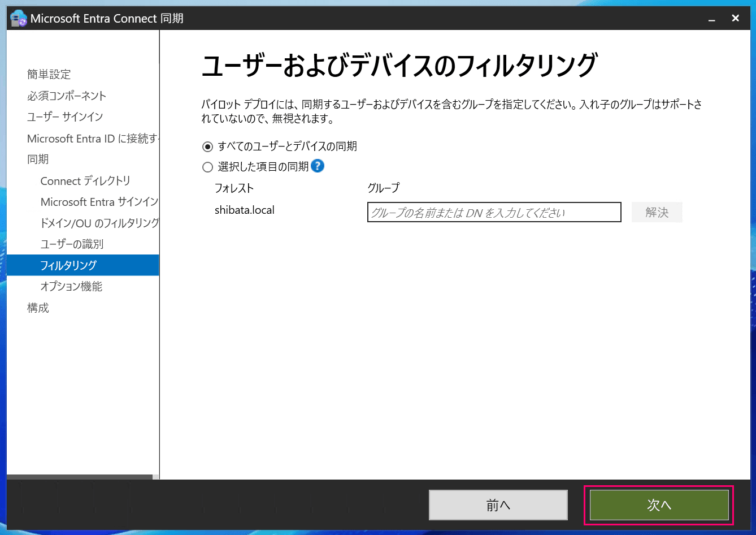Click the shibata.local forest name

pyautogui.click(x=245, y=210)
